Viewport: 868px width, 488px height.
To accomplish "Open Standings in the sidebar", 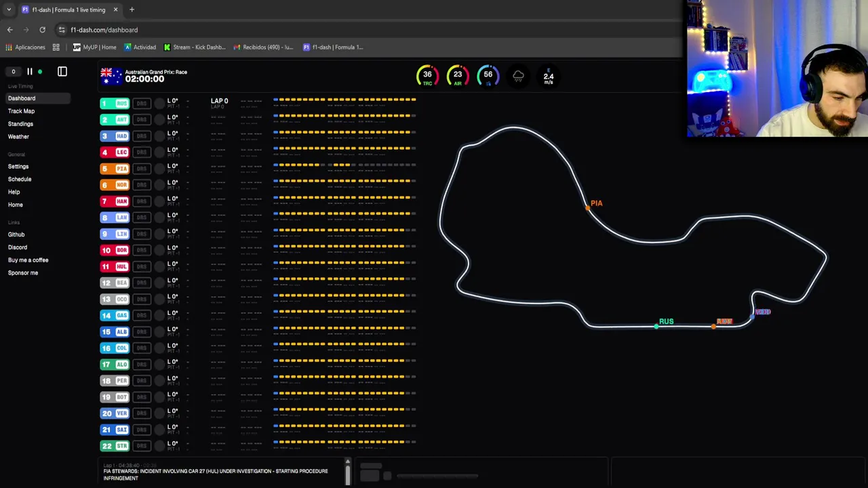I will tap(20, 124).
